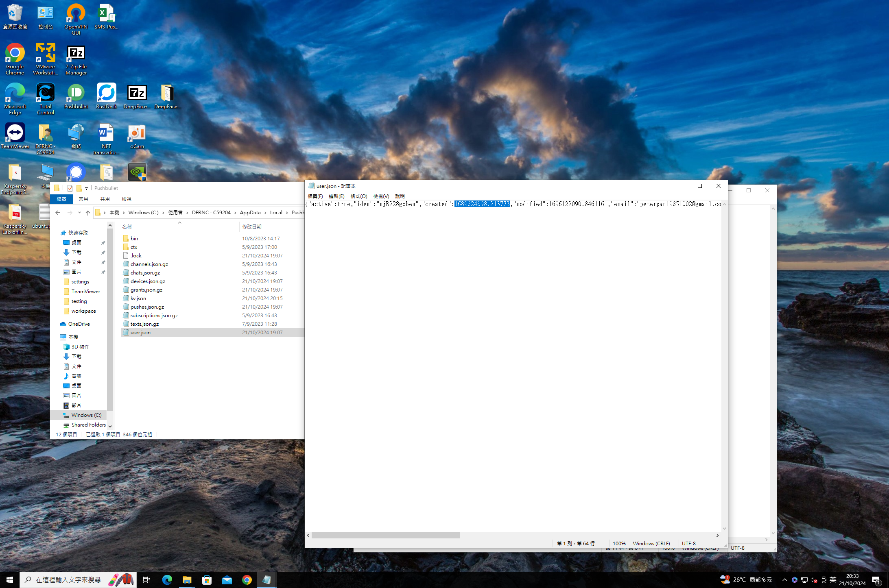Open Kaspersky Lab online PDF icon
Viewport: 889px width, 588px height.
[15, 218]
